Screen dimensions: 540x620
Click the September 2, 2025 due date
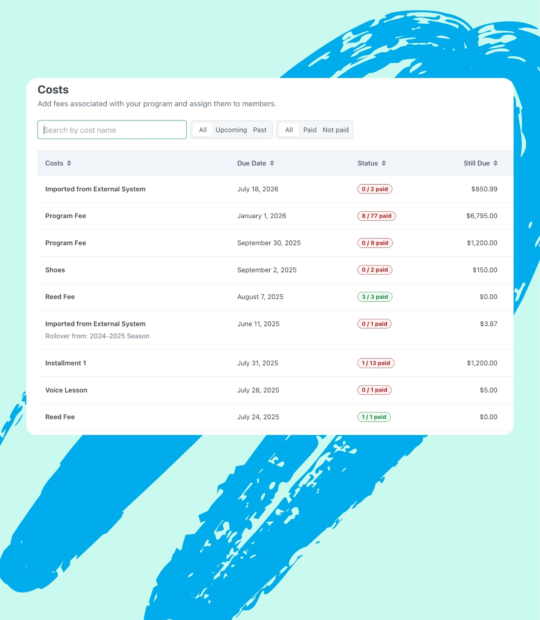[x=267, y=270]
